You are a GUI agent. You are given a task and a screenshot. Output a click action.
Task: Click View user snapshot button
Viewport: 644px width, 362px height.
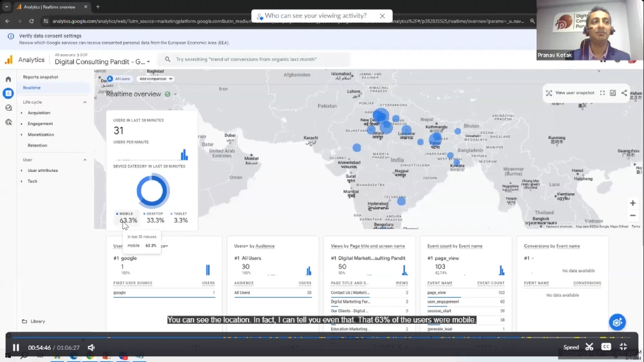click(571, 93)
